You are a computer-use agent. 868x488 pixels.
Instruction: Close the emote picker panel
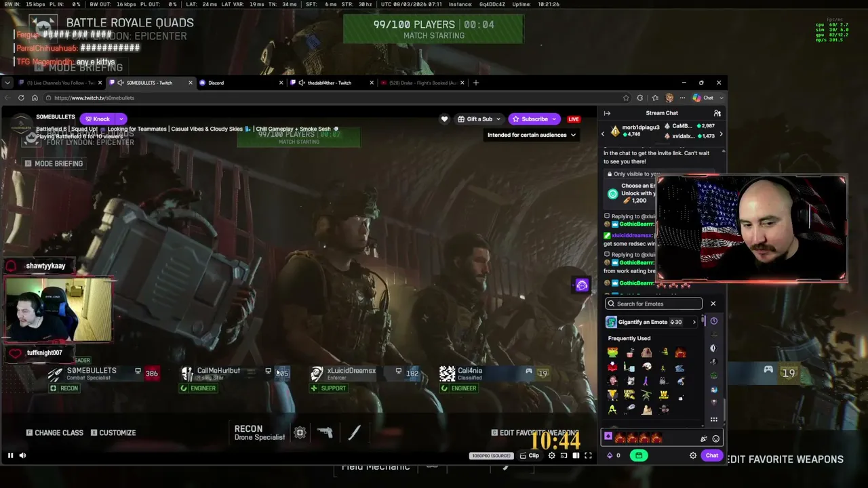713,304
